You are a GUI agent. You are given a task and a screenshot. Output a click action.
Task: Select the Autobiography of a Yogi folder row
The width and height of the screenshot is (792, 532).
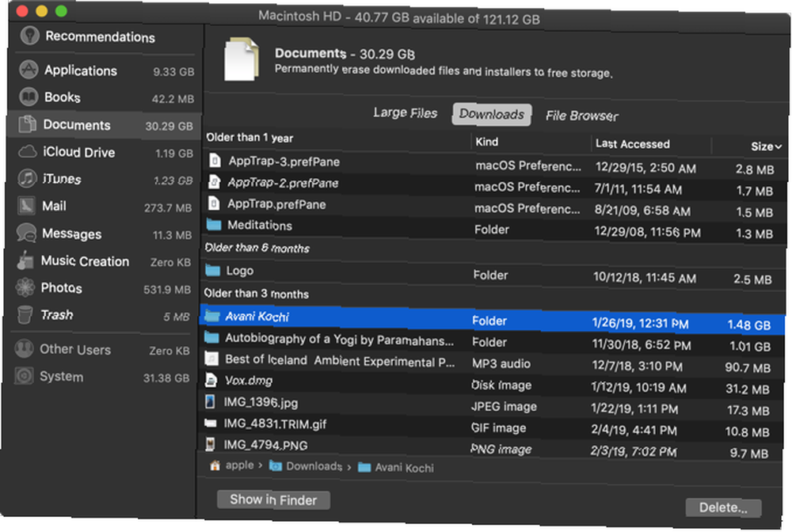tap(492, 343)
